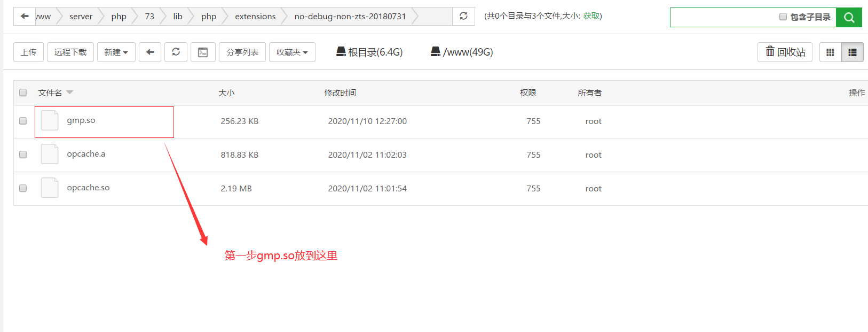Click the 修改时间 column header

[340, 92]
